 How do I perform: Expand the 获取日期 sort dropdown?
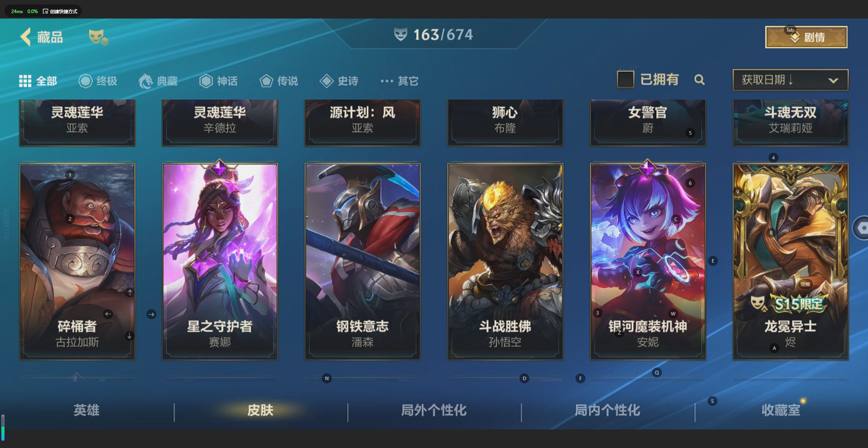click(790, 80)
